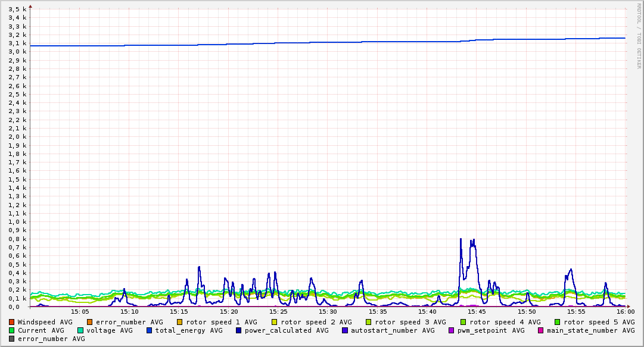Click the rotor speed 4 AVG swatch
Screen dimensions: 644x347
463,323
